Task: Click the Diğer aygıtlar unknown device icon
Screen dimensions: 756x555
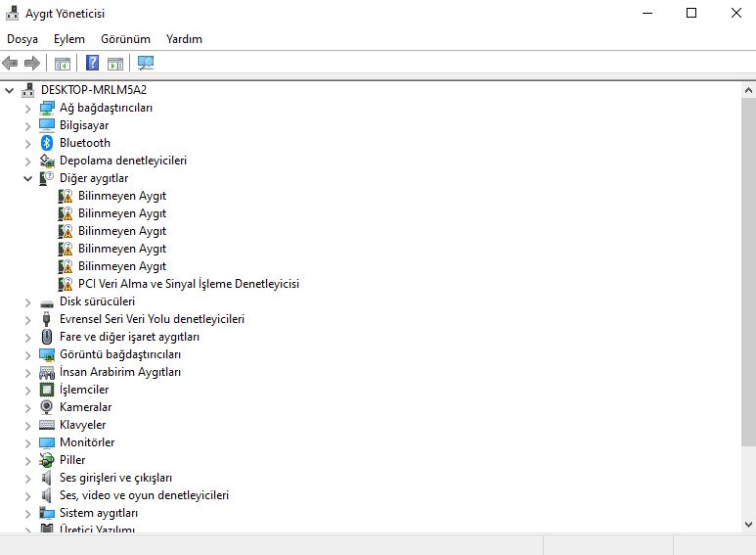Action: [x=46, y=178]
